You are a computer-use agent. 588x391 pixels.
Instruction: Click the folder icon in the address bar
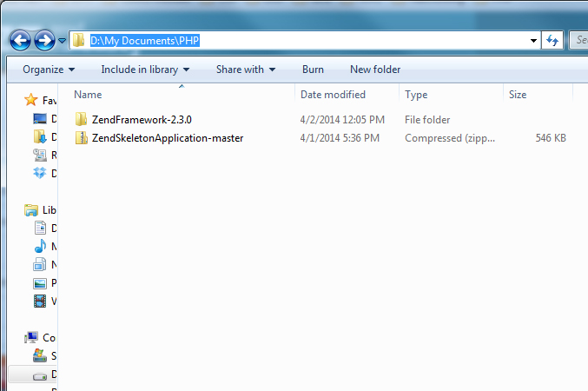click(78, 40)
